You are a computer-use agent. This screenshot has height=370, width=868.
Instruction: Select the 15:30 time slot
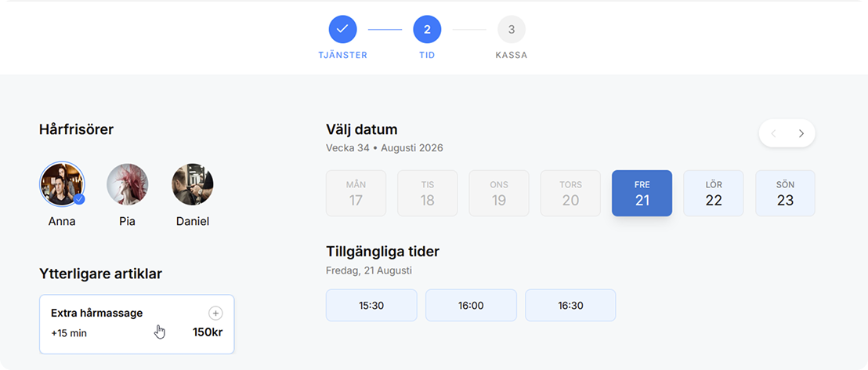pos(371,305)
